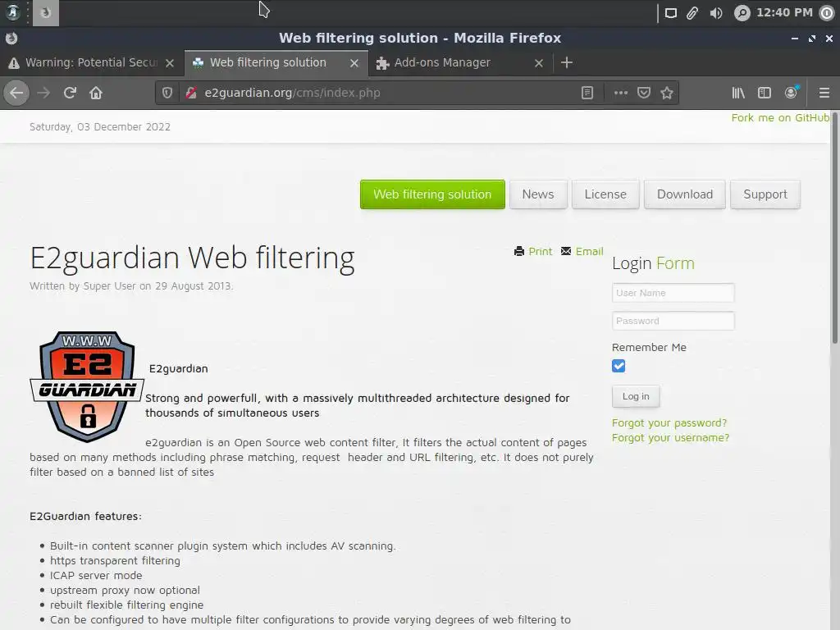This screenshot has width=840, height=630.
Task: Open the display tray icon
Action: (670, 13)
